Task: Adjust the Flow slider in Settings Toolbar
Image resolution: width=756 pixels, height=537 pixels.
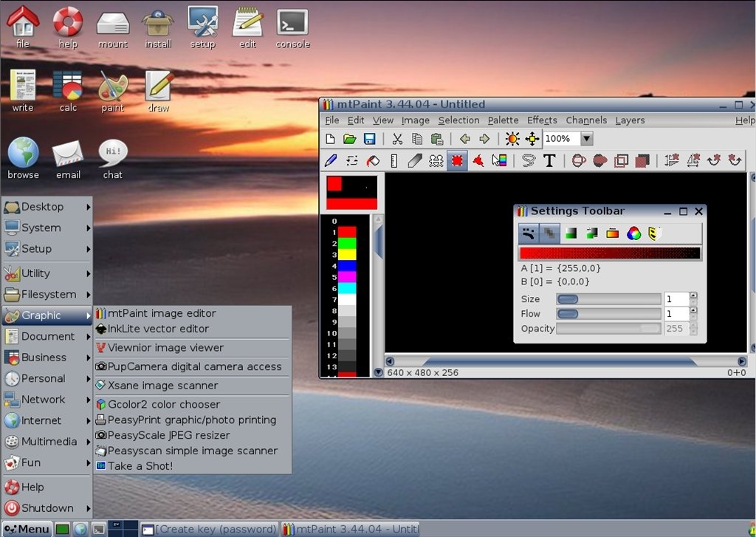Action: (x=608, y=314)
